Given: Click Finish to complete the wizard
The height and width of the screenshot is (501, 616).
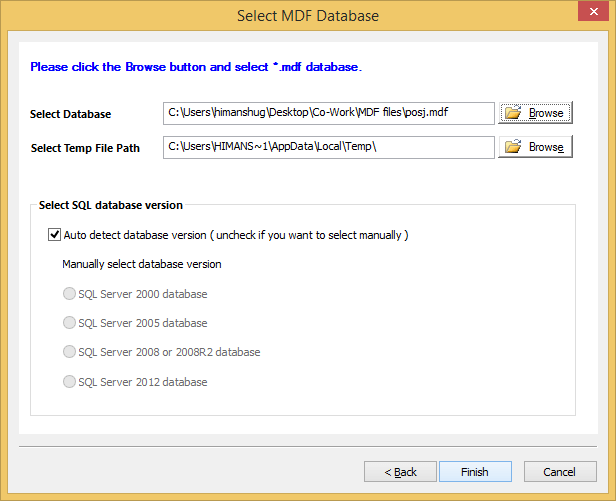Looking at the screenshot, I should (x=475, y=472).
